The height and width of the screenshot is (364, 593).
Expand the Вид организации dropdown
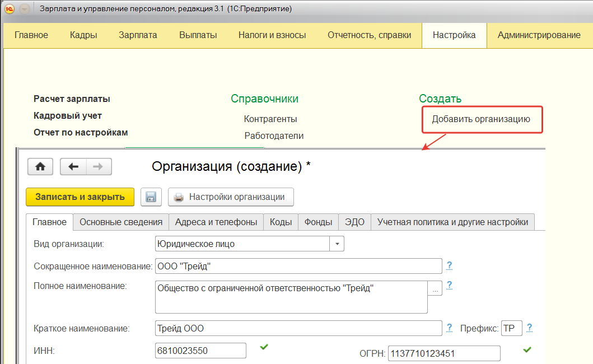(x=337, y=244)
